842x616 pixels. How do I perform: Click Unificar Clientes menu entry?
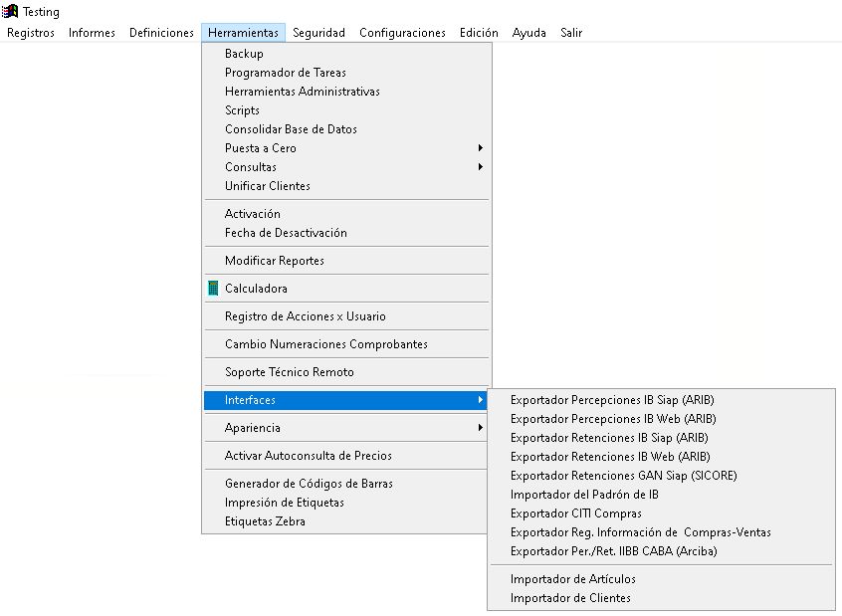pos(268,186)
